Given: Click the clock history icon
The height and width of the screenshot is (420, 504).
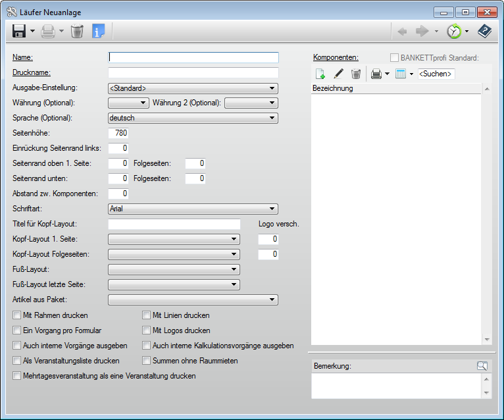Looking at the screenshot, I should click(x=454, y=31).
